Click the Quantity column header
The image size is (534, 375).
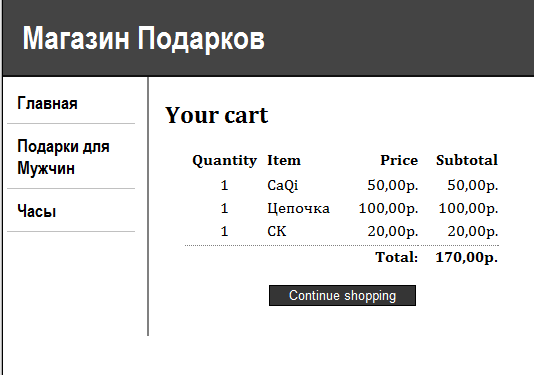point(224,160)
